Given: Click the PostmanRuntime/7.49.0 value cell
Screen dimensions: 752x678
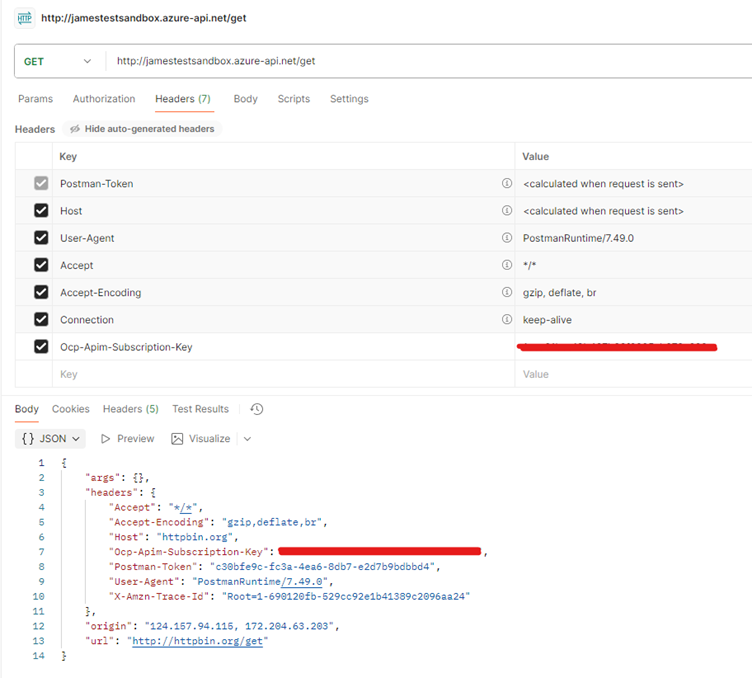Looking at the screenshot, I should click(633, 238).
